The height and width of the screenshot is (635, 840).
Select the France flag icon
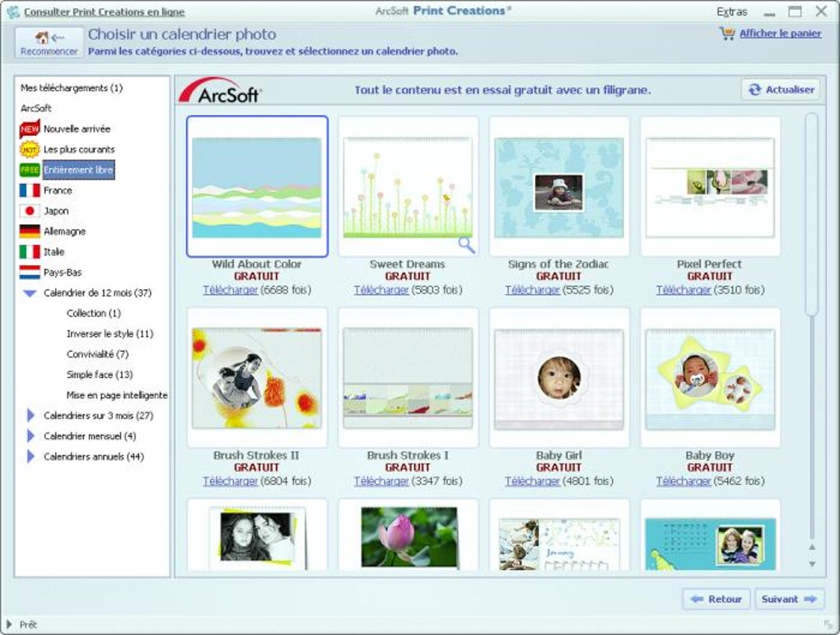coord(30,190)
